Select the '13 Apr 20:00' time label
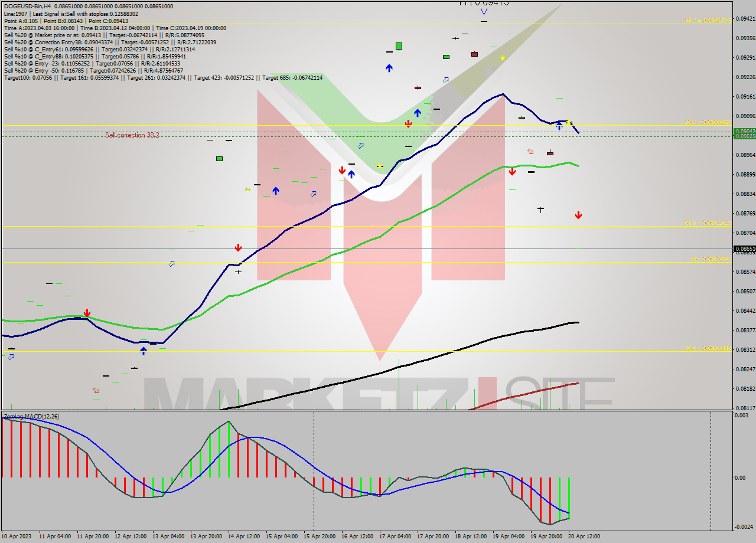The height and width of the screenshot is (543, 756). [206, 537]
